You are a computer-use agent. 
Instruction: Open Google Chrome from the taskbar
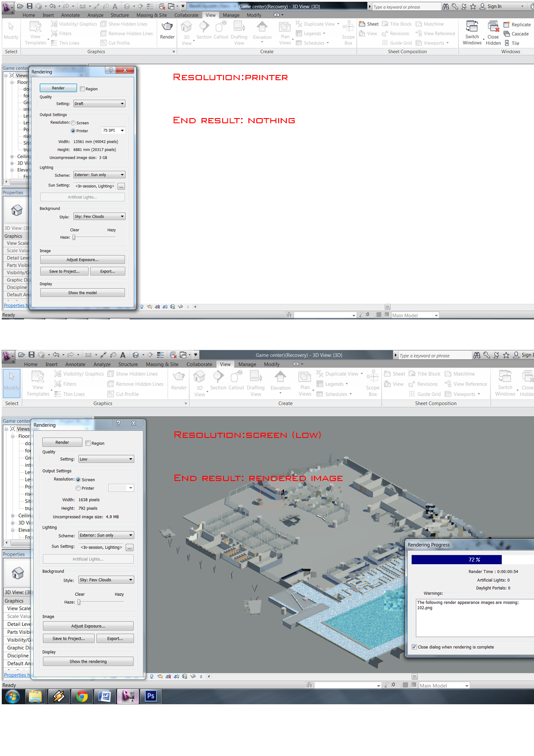(x=82, y=696)
